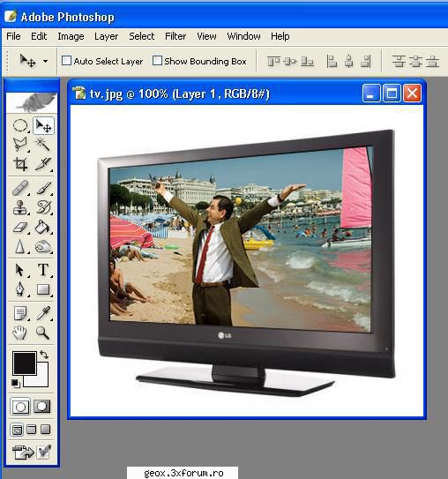This screenshot has height=479, width=448.
Task: Select the Sharpen tool
Action: coord(20,246)
